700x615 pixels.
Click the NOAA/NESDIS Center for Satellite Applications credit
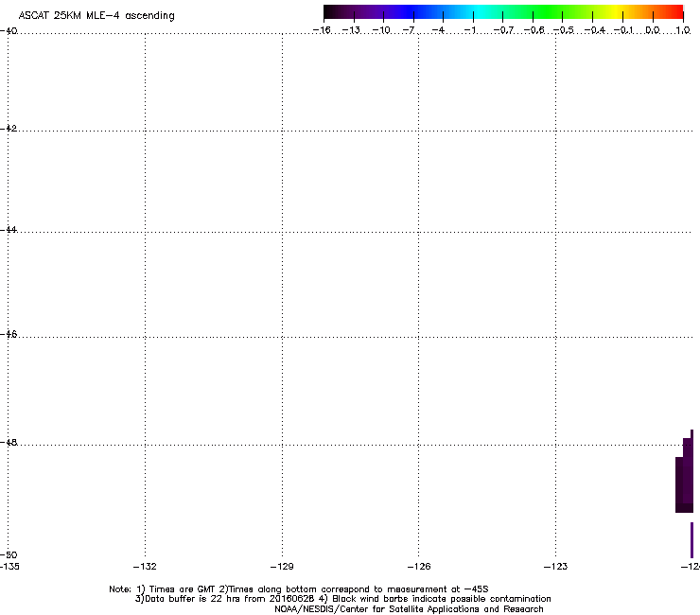(409, 609)
